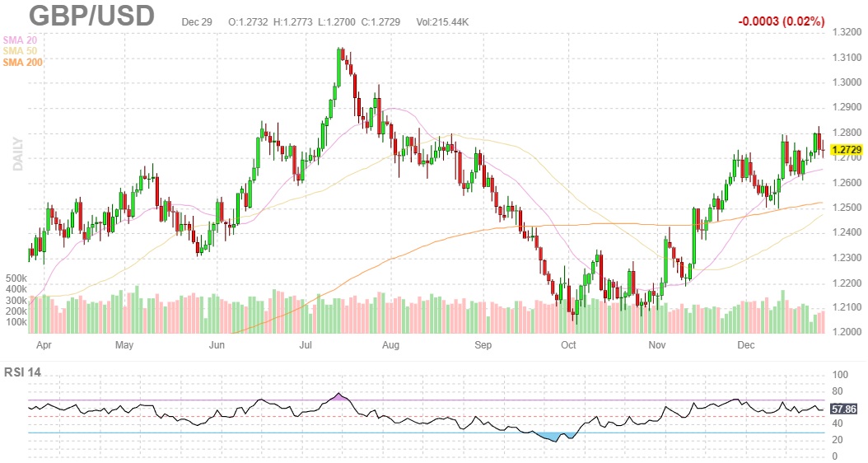Select the SMA 20 legend label
This screenshot has width=868, height=463.
click(x=20, y=40)
